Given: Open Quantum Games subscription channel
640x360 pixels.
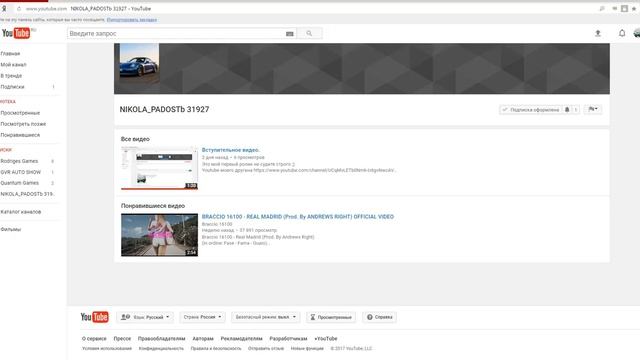Looking at the screenshot, I should tap(20, 183).
